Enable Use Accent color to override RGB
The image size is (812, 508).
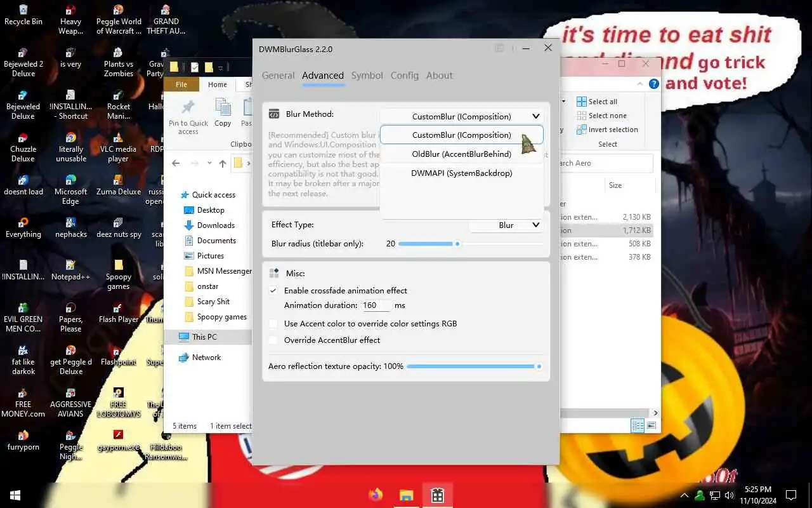click(x=273, y=323)
